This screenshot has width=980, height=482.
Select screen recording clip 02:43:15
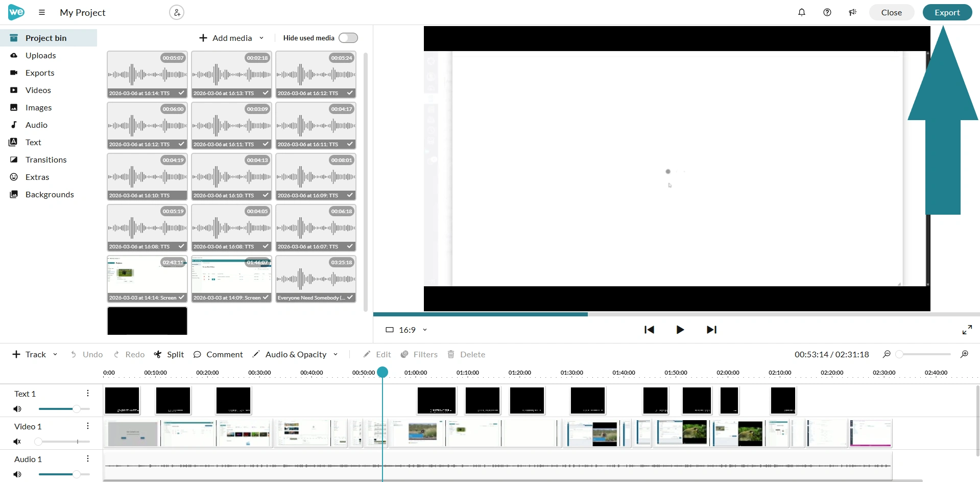147,279
